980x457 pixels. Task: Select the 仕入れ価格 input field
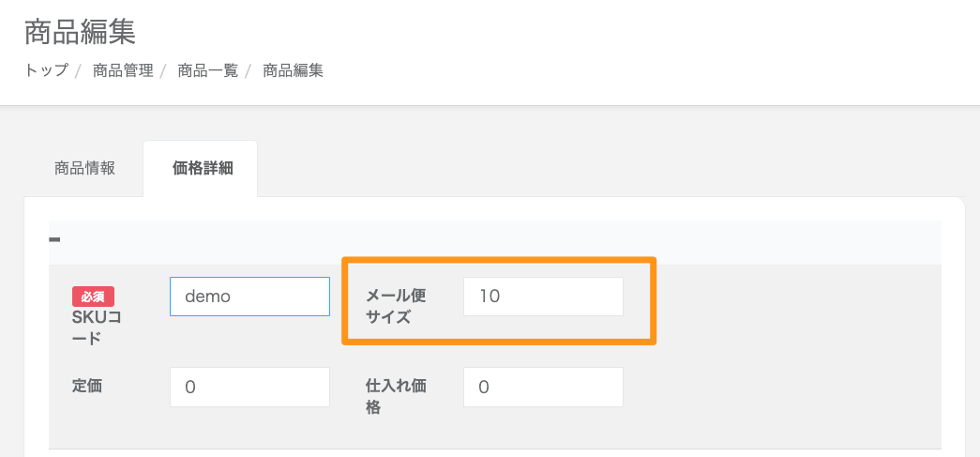(x=543, y=387)
